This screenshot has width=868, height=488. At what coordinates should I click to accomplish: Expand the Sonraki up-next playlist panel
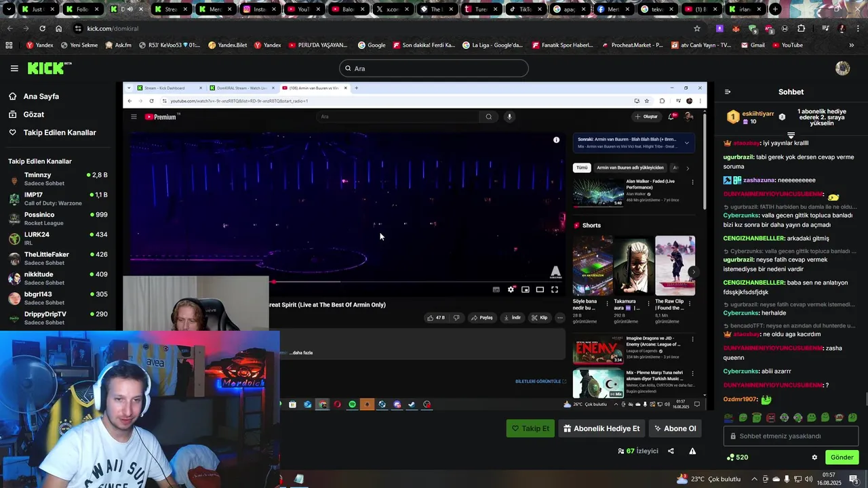coord(686,143)
